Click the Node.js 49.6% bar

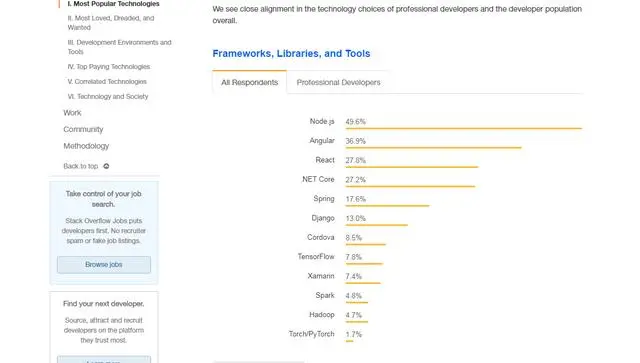click(464, 128)
